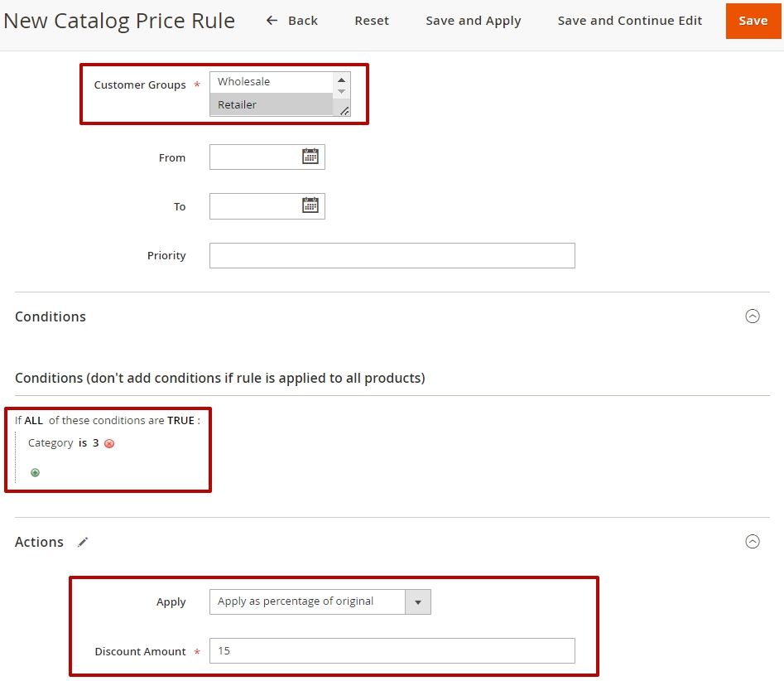Grab the Customer Groups resize handle
The image size is (784, 681).
[344, 110]
